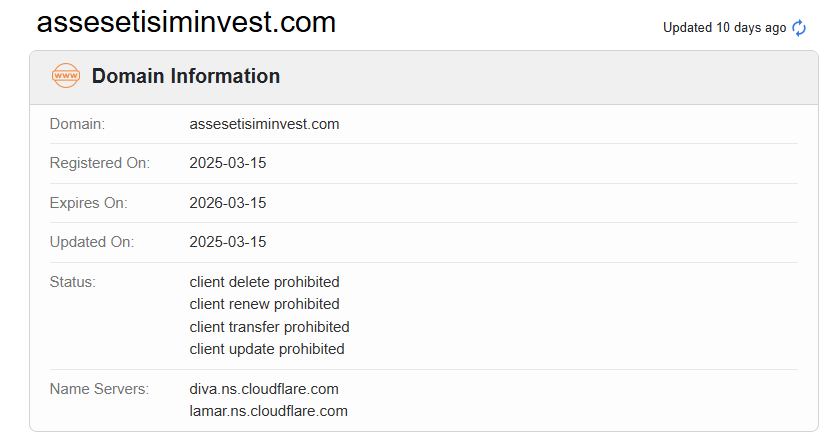
Task: Click the Updated On label
Action: (92, 242)
